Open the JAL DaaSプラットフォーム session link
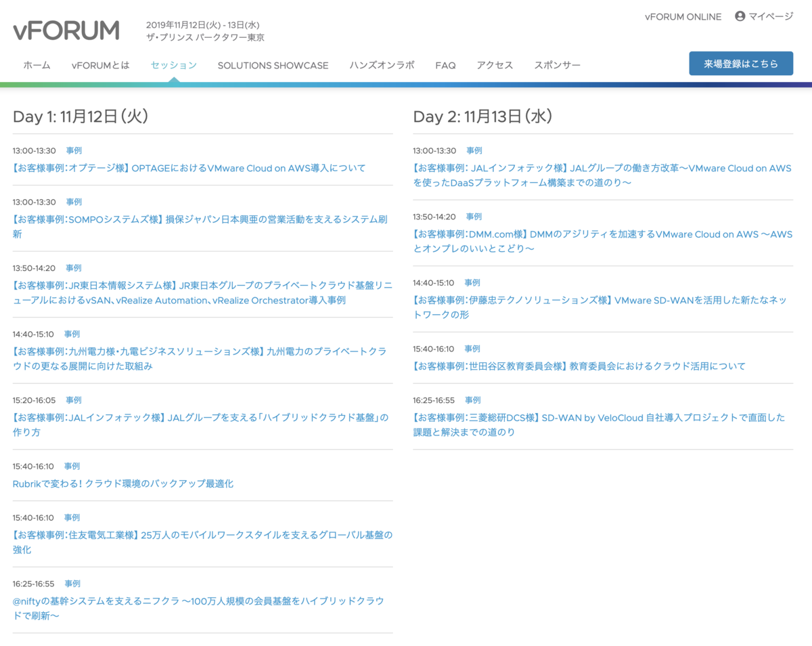812x646 pixels. [602, 175]
